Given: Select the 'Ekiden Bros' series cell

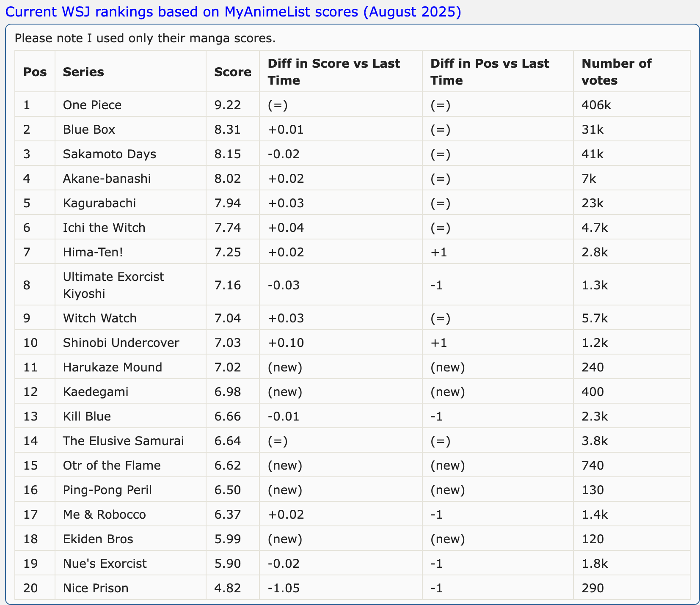Looking at the screenshot, I should (x=130, y=539).
